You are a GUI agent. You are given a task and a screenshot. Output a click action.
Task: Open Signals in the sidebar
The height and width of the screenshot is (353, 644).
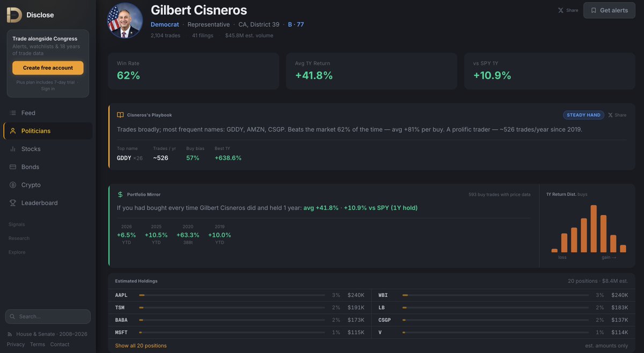pos(17,225)
